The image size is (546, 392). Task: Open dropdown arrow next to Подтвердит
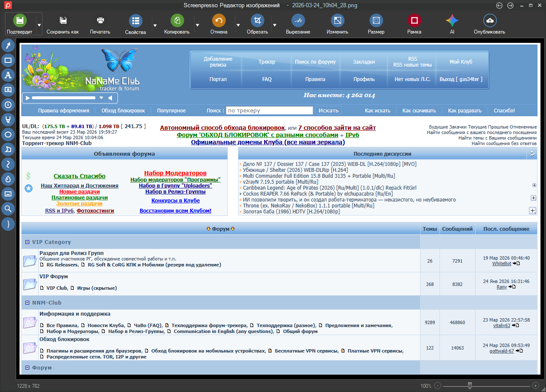tap(39, 25)
